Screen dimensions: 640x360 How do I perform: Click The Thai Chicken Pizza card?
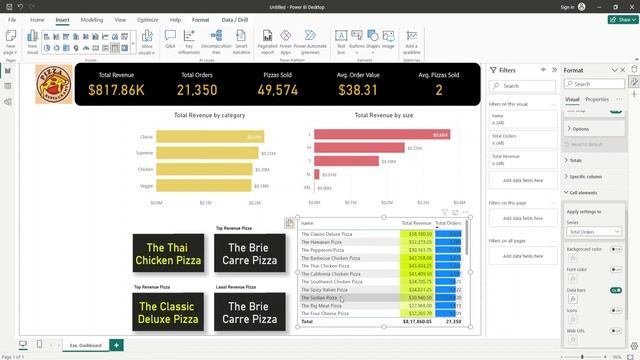pos(168,253)
